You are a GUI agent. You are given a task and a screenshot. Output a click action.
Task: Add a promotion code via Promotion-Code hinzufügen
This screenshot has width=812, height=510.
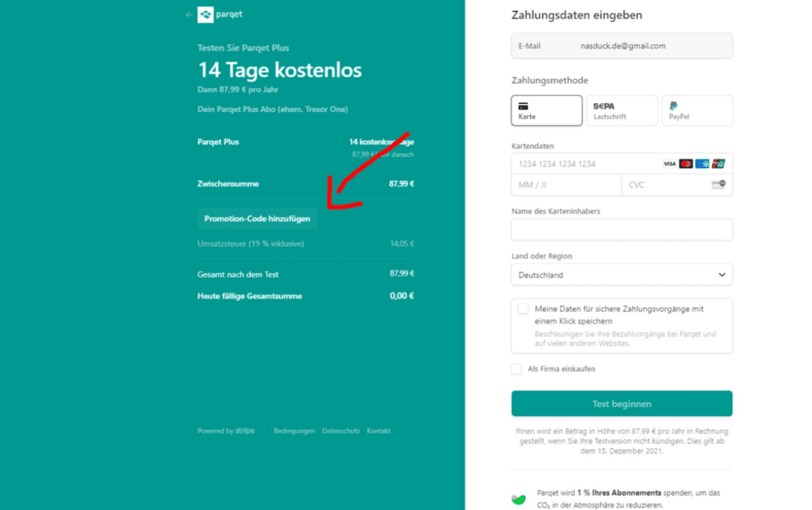point(257,218)
